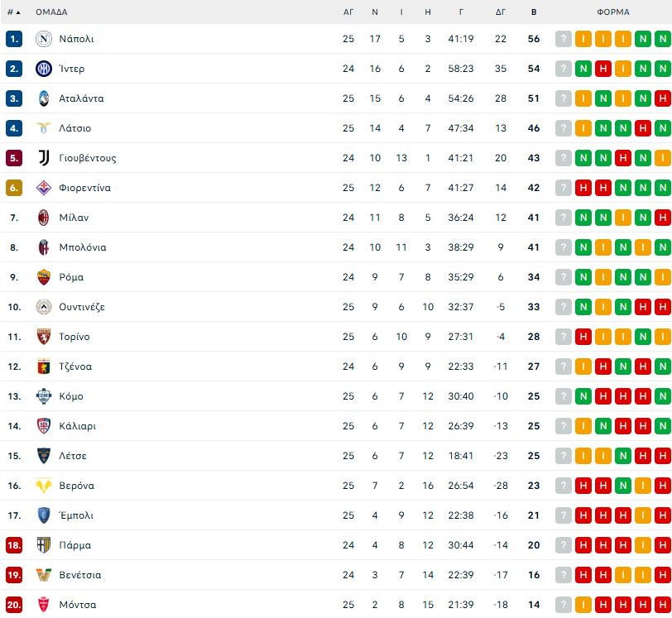Click the Inter club crest icon
672x618 pixels.
[x=44, y=69]
